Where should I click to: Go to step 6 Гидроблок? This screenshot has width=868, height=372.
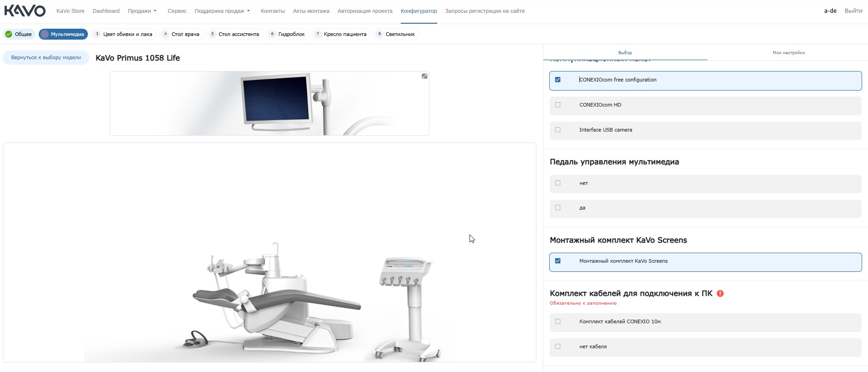(287, 34)
